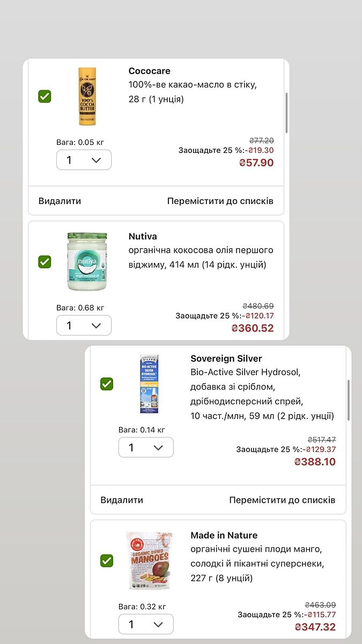Open Made in Nature mangoes product image
The width and height of the screenshot is (362, 644).
tap(149, 561)
